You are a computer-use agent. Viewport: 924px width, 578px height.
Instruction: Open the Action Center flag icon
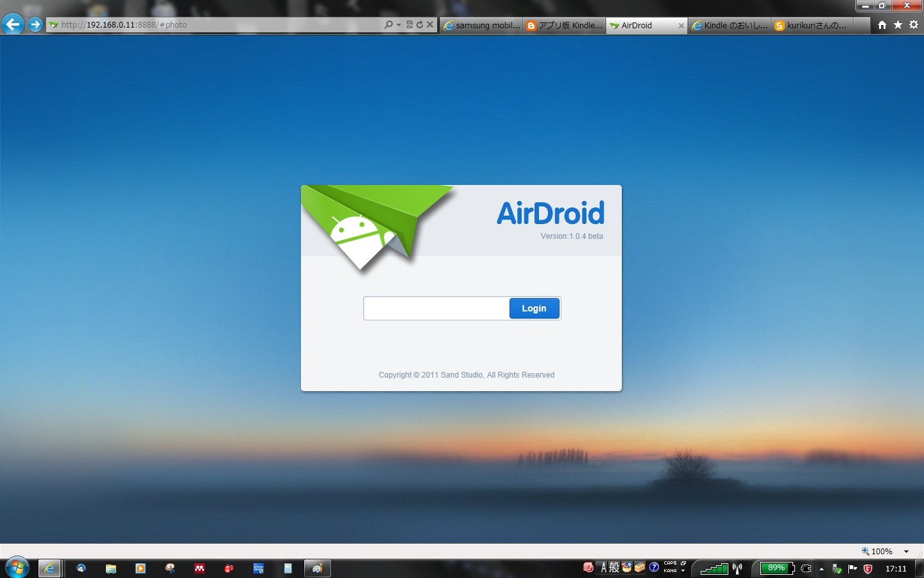pos(853,569)
